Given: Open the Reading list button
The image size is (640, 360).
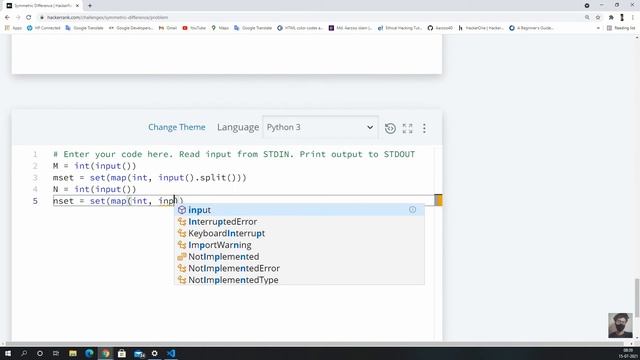Looking at the screenshot, I should 621,28.
